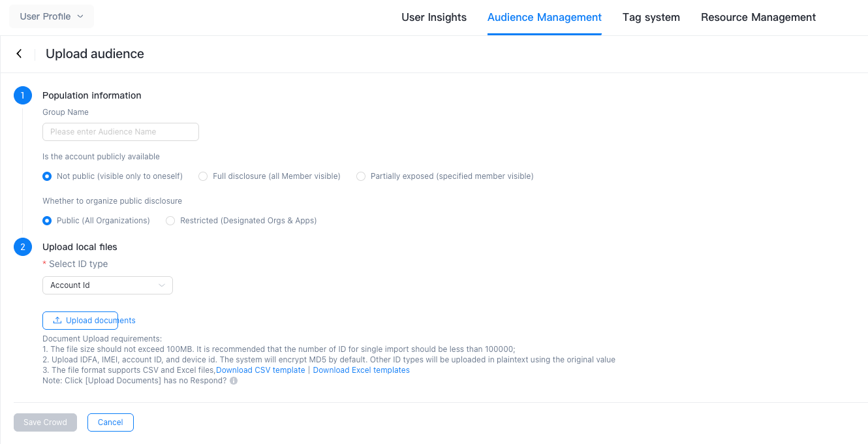This screenshot has height=444, width=868.
Task: Choose Partially exposed (specified member visible)
Action: click(361, 176)
